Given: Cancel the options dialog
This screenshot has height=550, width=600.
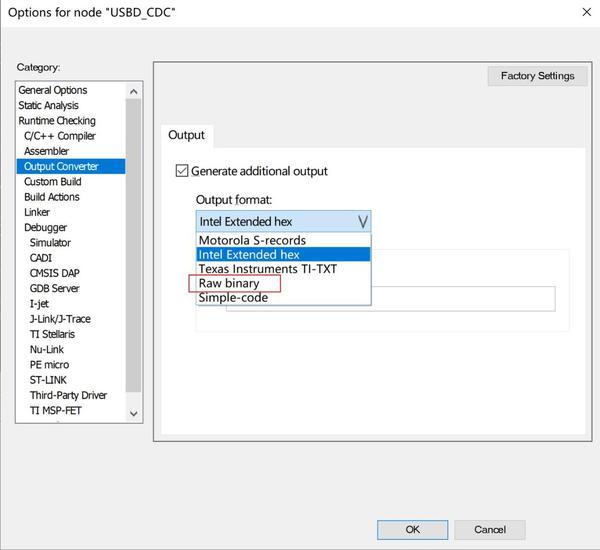Looking at the screenshot, I should click(x=489, y=530).
